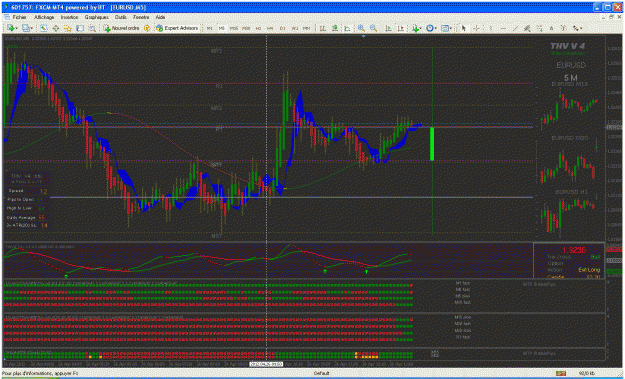Expand the Periods dropdown arrow

click(436, 28)
